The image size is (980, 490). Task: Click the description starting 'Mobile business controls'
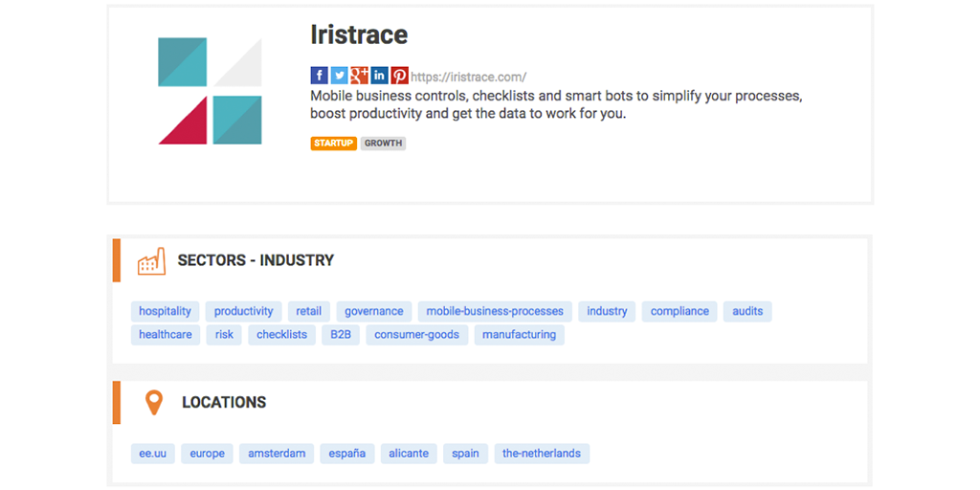pos(556,105)
